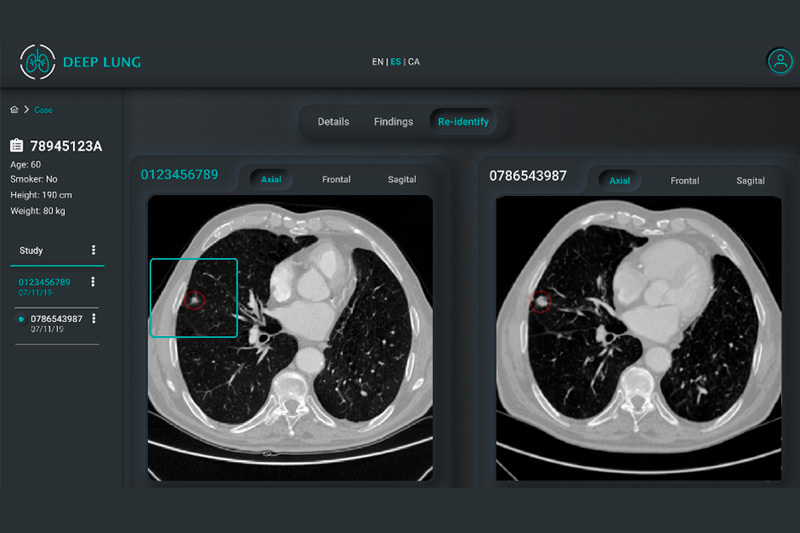The image size is (800, 533).
Task: Click the clipboard icon beside patient 78945123A
Action: click(x=17, y=146)
